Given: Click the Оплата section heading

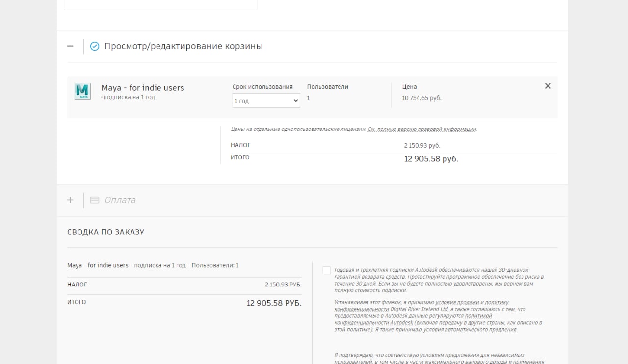Looking at the screenshot, I should [x=120, y=200].
